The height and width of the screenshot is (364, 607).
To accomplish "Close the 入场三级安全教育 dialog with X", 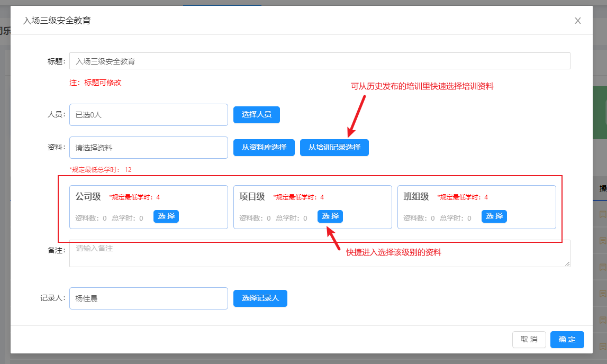I will pos(577,21).
